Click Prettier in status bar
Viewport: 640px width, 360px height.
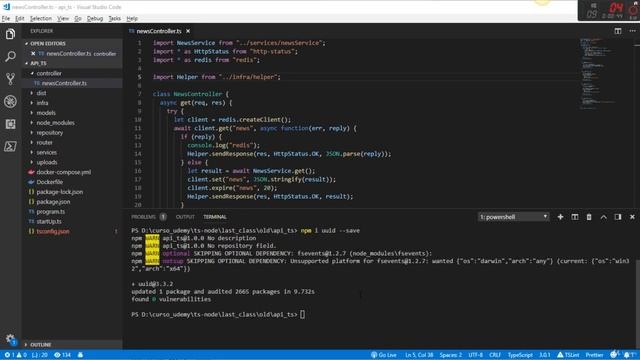click(x=594, y=355)
